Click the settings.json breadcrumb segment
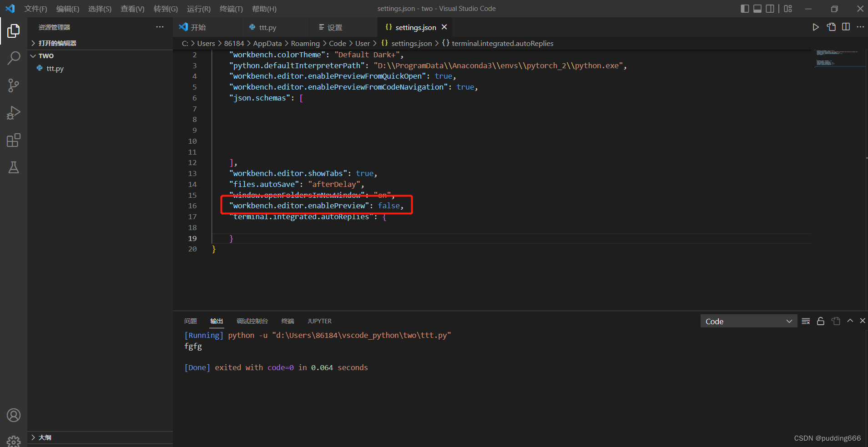Viewport: 868px width, 447px height. click(411, 43)
